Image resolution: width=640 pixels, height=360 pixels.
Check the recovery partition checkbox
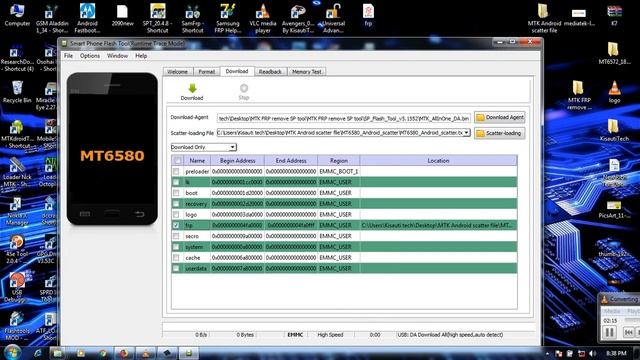click(176, 204)
